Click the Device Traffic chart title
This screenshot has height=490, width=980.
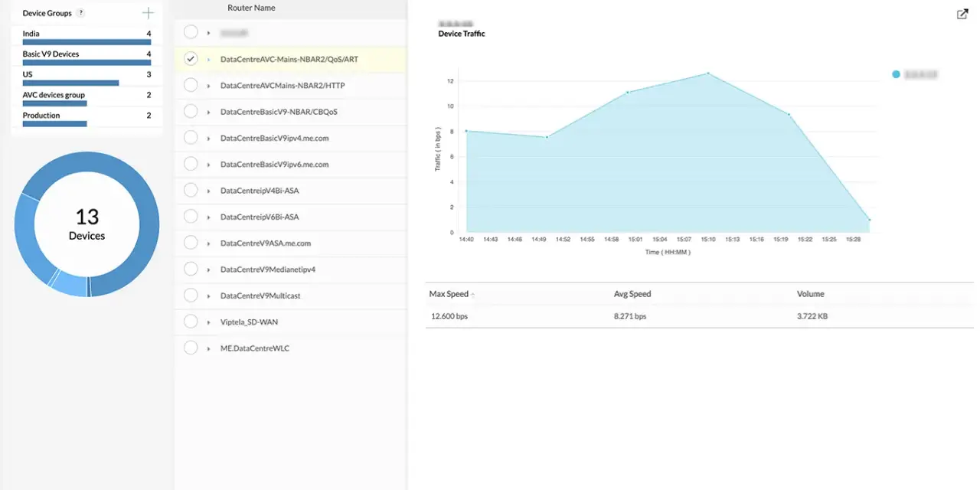tap(462, 34)
